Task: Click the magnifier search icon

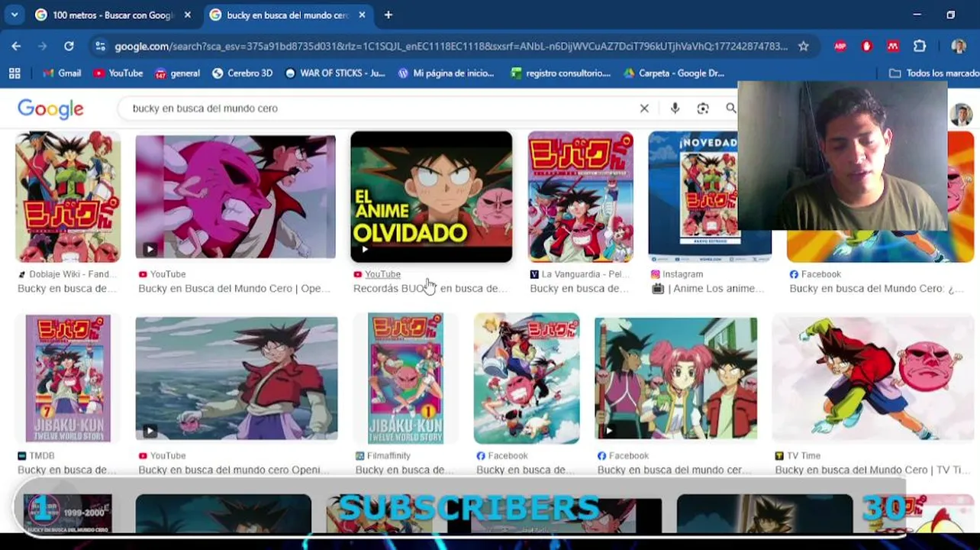Action: click(730, 108)
